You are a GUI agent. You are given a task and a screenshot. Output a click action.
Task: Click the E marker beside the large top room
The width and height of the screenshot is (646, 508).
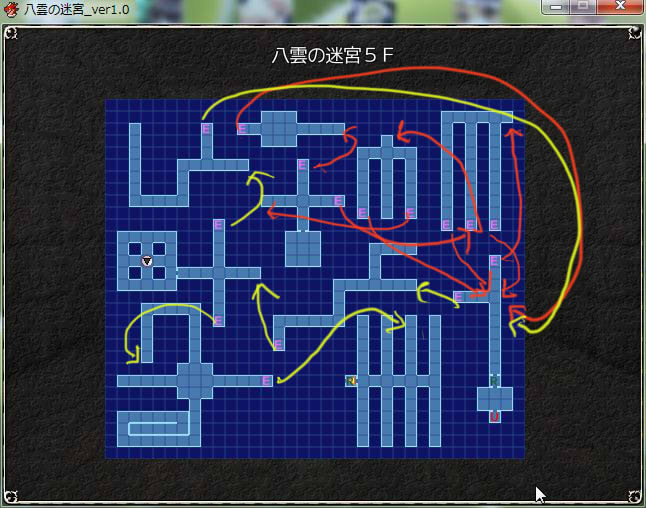(x=243, y=129)
